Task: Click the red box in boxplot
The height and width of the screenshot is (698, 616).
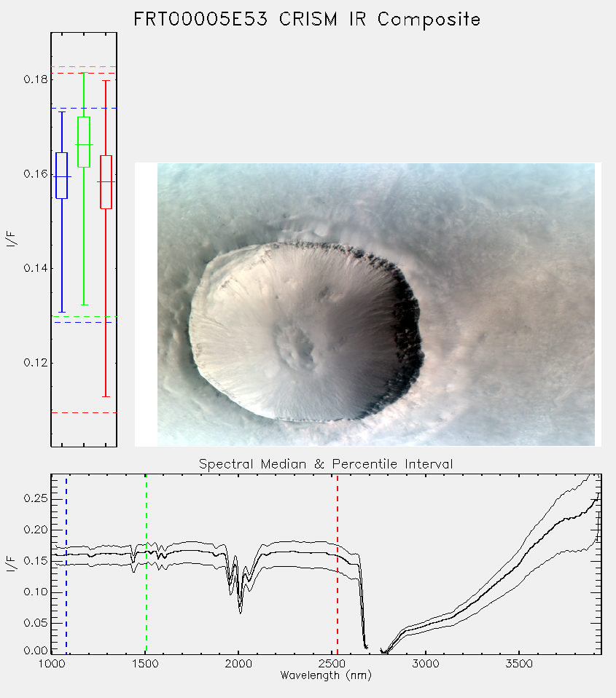Action: point(106,182)
